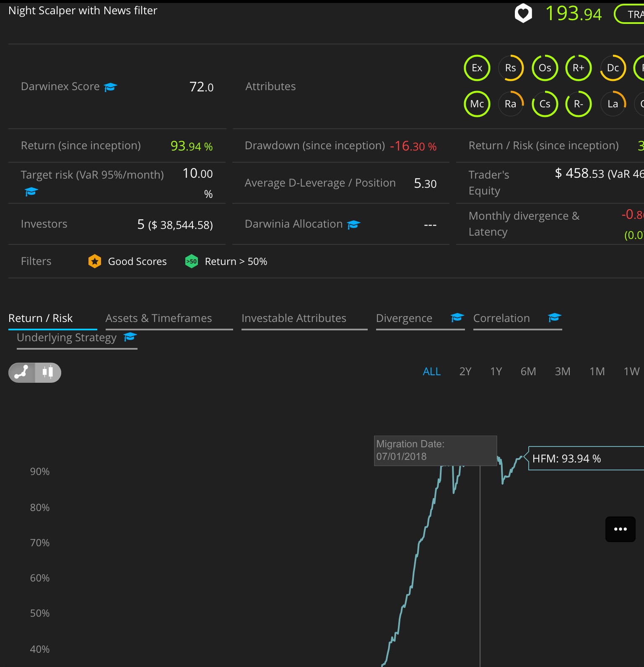Click the Trader's Equity label
Image resolution: width=644 pixels, height=667 pixels.
[489, 183]
